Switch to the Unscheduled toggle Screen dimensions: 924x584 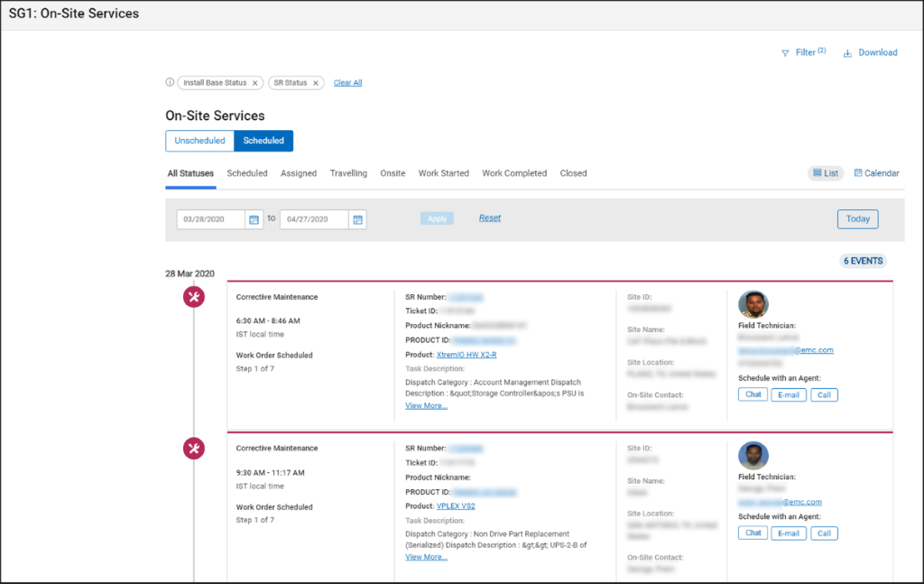[x=199, y=141]
